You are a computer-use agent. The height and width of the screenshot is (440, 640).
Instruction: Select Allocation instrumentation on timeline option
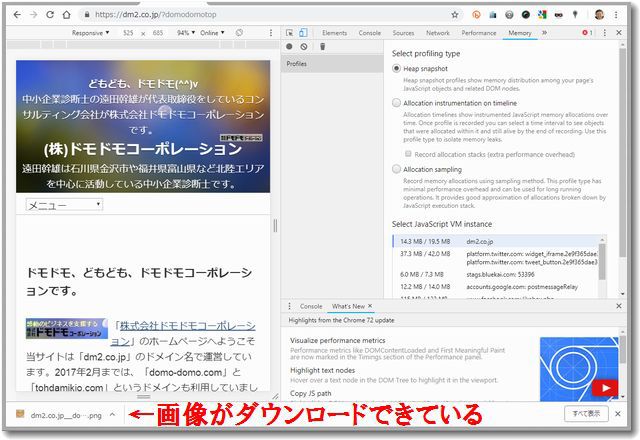(396, 103)
